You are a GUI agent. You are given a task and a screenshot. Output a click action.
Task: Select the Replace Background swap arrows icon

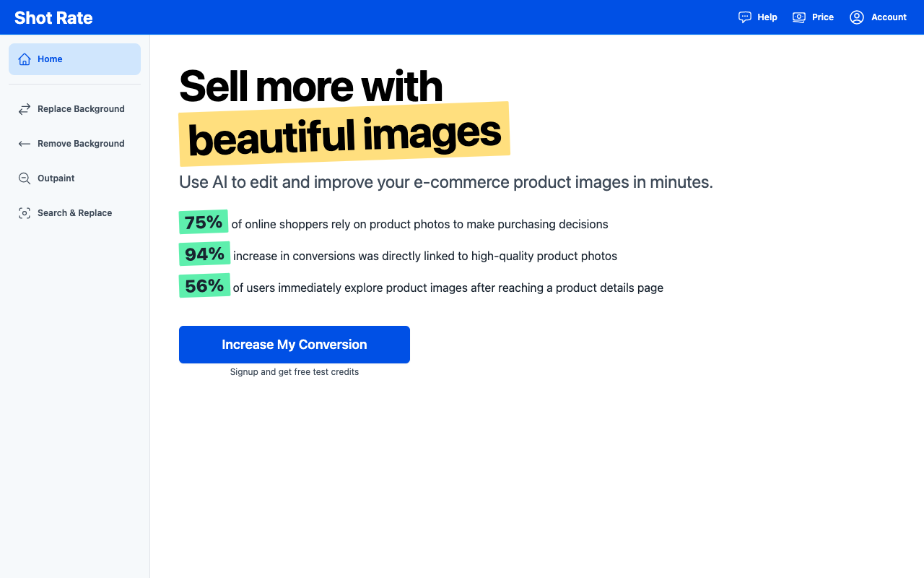(x=25, y=109)
